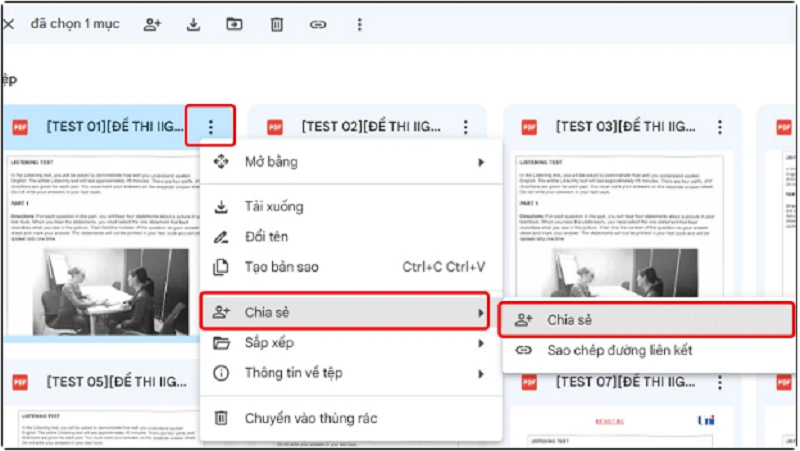Open the 'Chia sẻ' context menu entry

point(345,312)
